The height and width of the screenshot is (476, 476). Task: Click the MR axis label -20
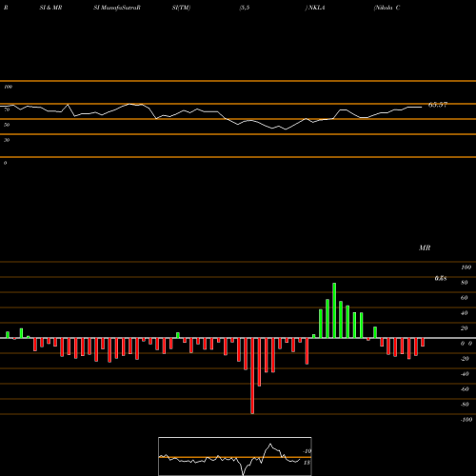pos(465,359)
